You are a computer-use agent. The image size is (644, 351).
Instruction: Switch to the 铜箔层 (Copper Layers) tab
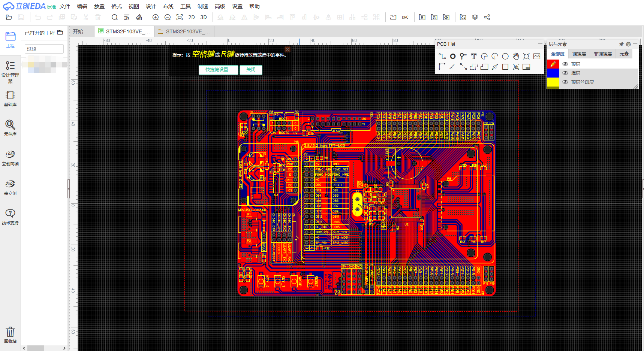click(x=579, y=54)
